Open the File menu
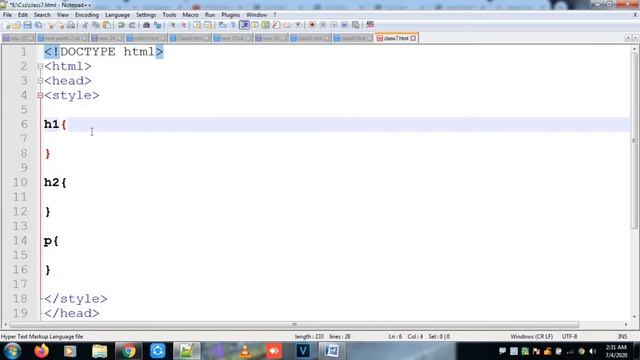Image resolution: width=640 pixels, height=360 pixels. (7, 15)
